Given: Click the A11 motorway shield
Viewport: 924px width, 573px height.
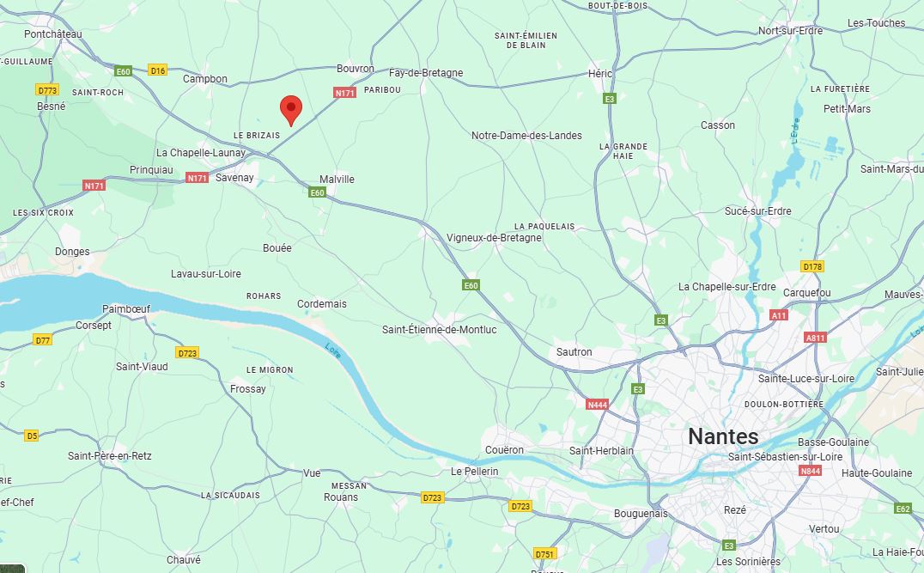Looking at the screenshot, I should point(779,314).
